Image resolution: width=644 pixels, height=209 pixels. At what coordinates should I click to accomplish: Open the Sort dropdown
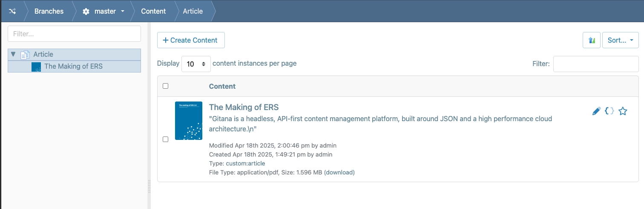click(620, 40)
